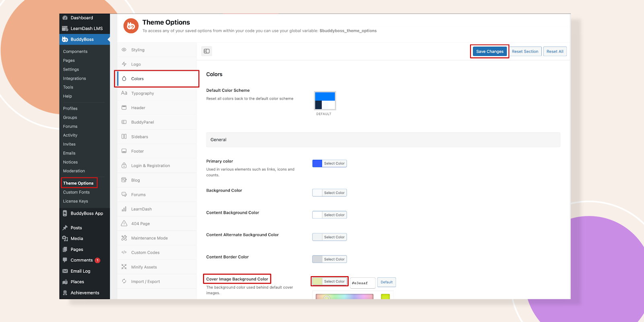Open Activity in BuddyBoss submenu
The height and width of the screenshot is (322, 644).
click(70, 135)
